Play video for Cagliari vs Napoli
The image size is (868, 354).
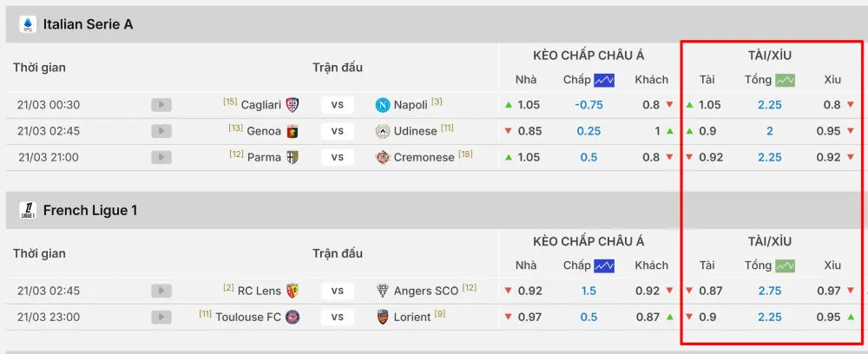(x=161, y=105)
